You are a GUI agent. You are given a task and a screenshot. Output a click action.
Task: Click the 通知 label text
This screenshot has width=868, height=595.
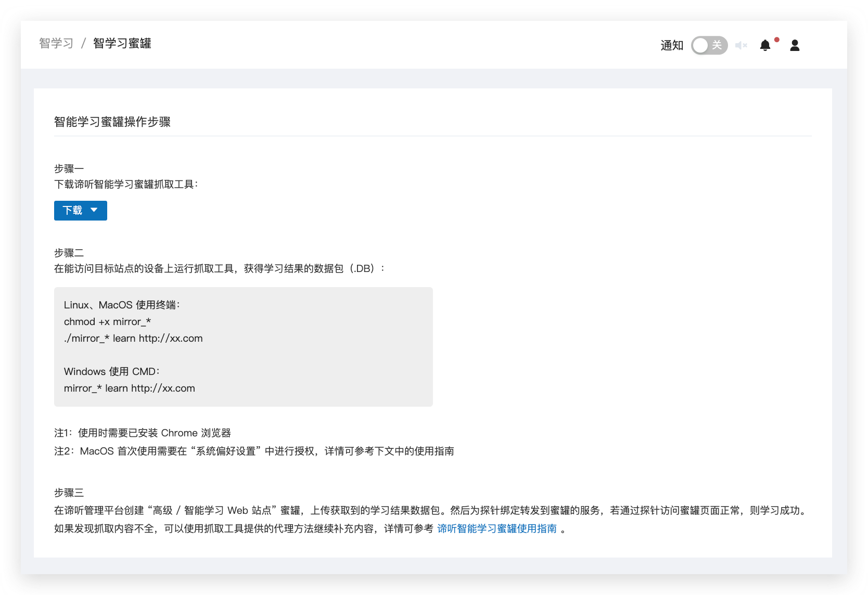(672, 46)
